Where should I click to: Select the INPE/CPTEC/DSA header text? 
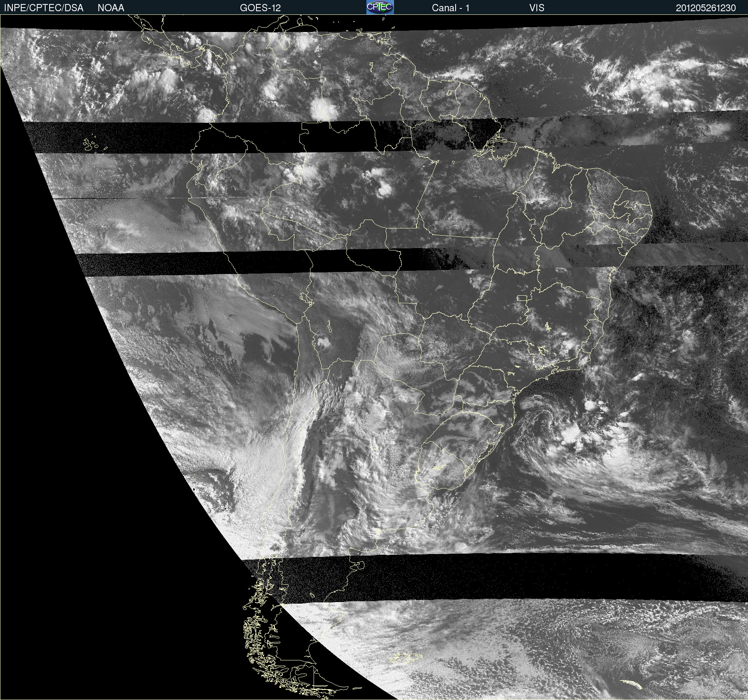(44, 8)
